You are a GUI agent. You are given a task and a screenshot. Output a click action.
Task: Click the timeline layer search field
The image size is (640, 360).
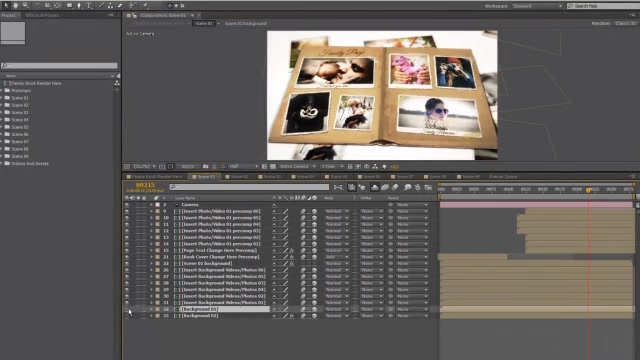click(249, 187)
